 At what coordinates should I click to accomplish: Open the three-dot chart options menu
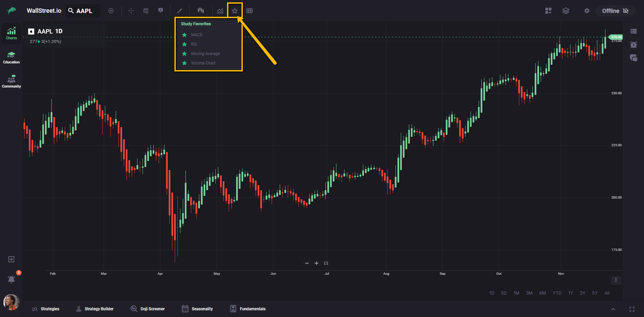616,280
